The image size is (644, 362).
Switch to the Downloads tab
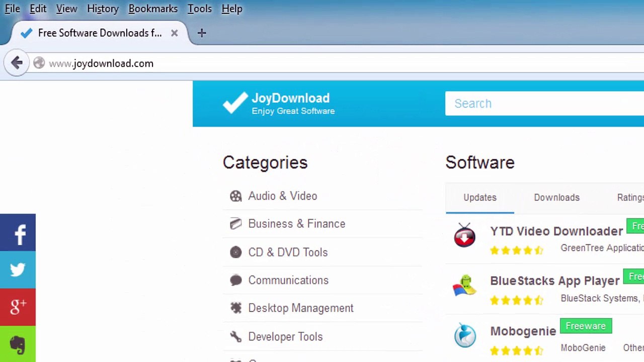(556, 198)
